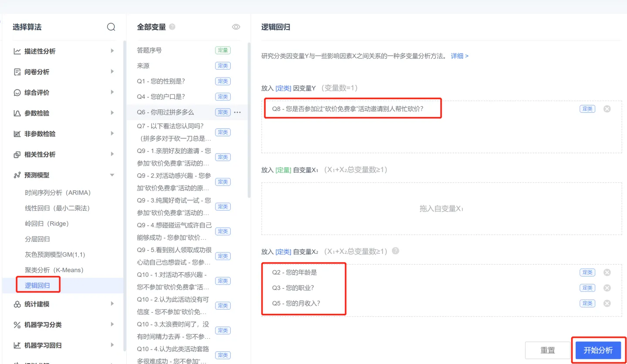Expand the 综合评价 category arrow
Viewport: 627px width, 364px height.
pyautogui.click(x=112, y=92)
